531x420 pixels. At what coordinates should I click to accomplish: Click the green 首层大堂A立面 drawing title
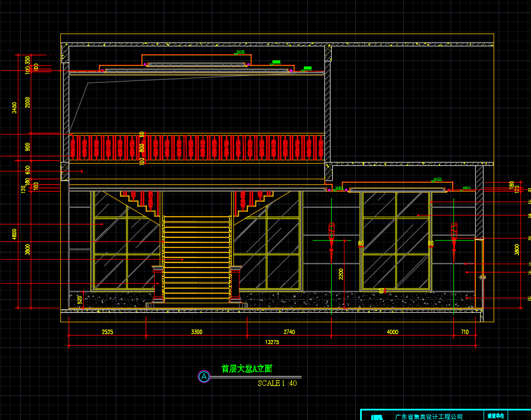246,369
